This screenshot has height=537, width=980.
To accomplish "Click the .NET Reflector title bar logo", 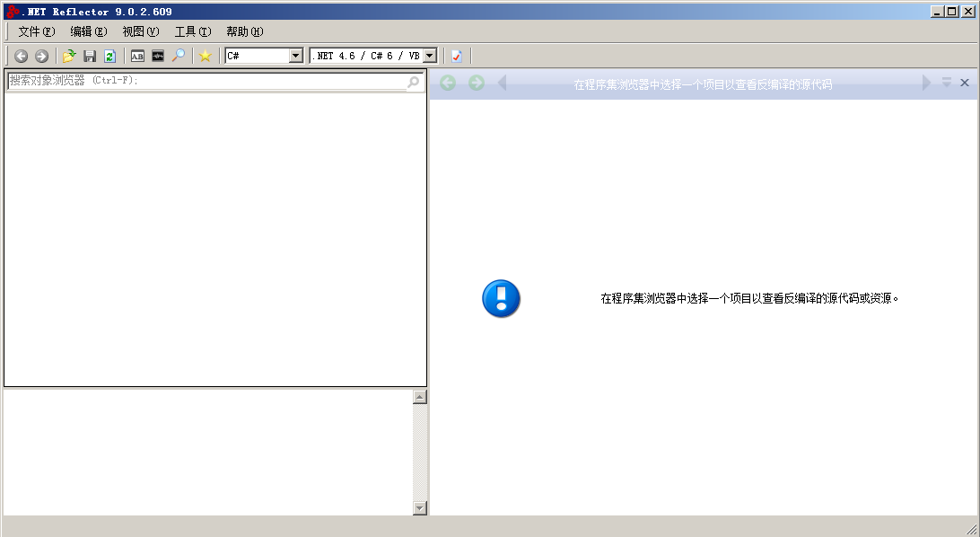I will pyautogui.click(x=13, y=12).
